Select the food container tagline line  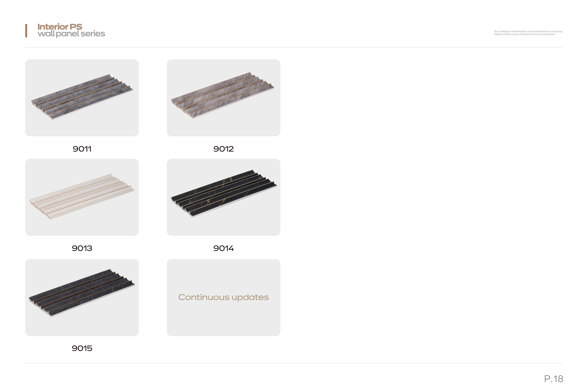(x=525, y=34)
